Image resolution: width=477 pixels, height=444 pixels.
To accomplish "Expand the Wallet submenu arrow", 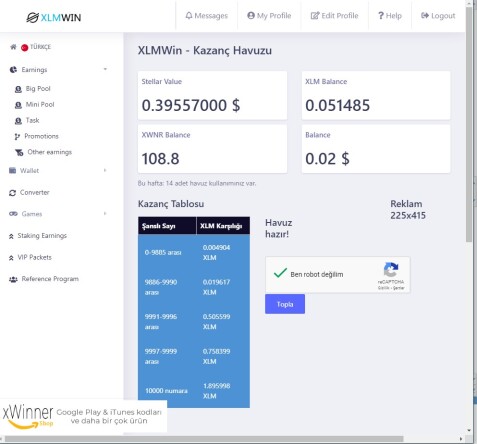I will [105, 170].
